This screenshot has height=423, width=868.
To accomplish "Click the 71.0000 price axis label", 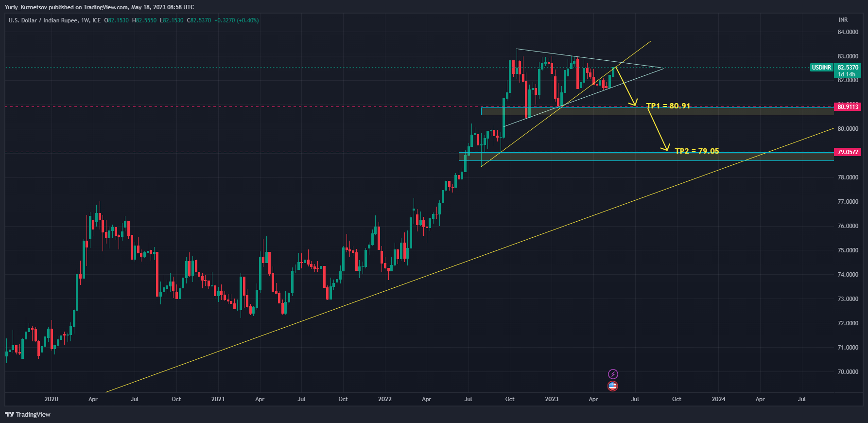I will pos(848,348).
